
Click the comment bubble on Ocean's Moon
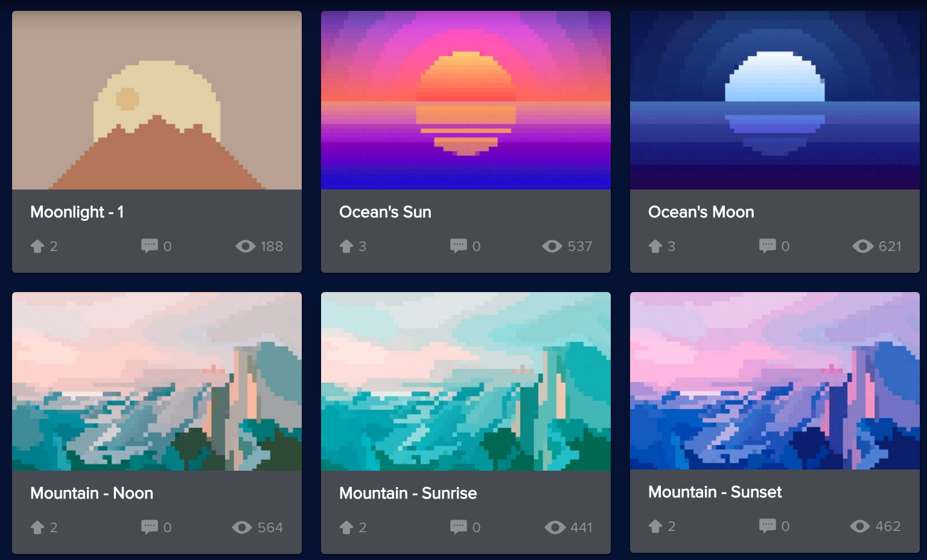[767, 246]
